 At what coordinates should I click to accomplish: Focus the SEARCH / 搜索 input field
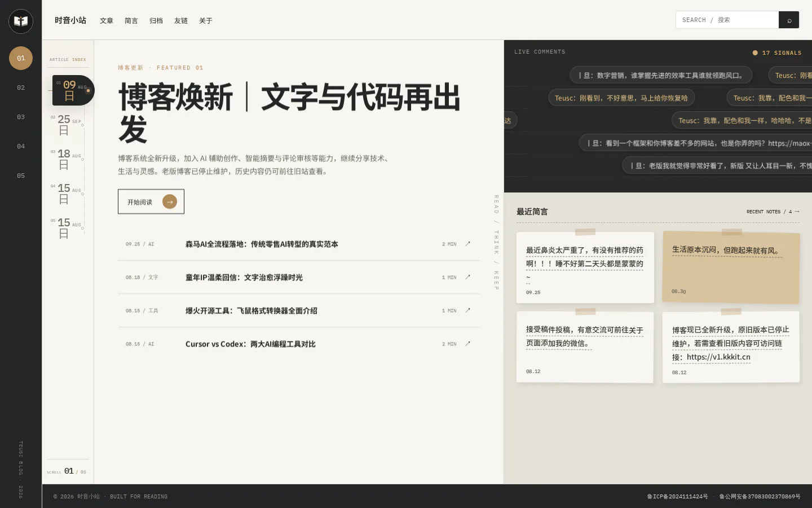click(x=727, y=20)
